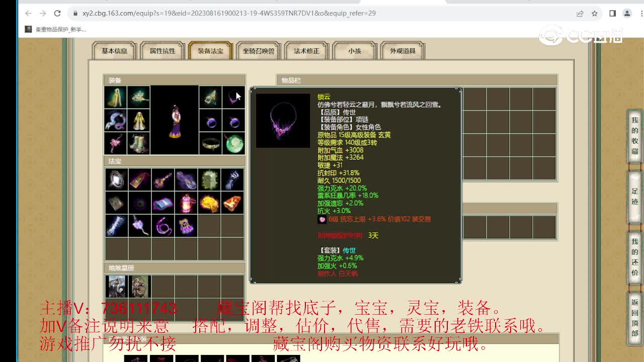This screenshot has width=644, height=362.
Task: Click the pink gem icon in tooltip
Action: click(322, 219)
